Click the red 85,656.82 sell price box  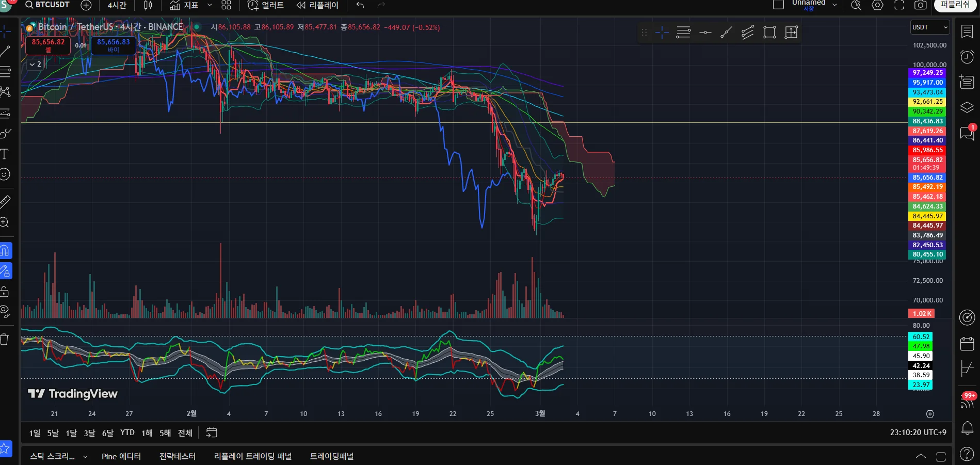[x=48, y=45]
